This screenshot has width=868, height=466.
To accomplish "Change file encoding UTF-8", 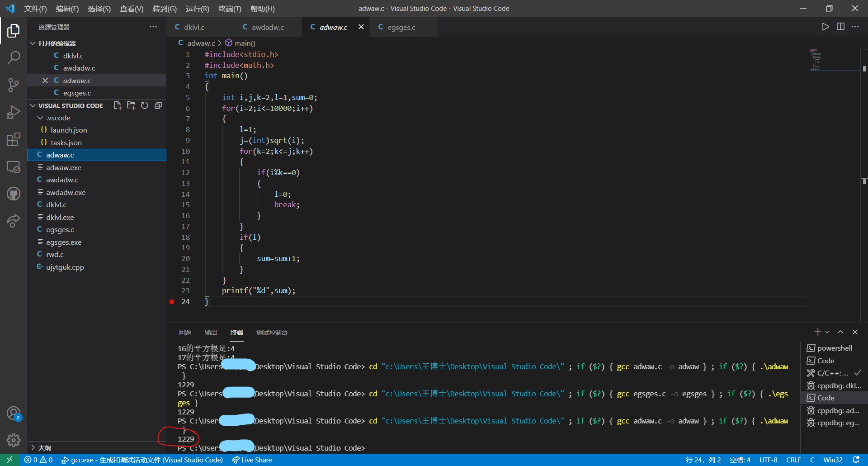I will (769, 460).
